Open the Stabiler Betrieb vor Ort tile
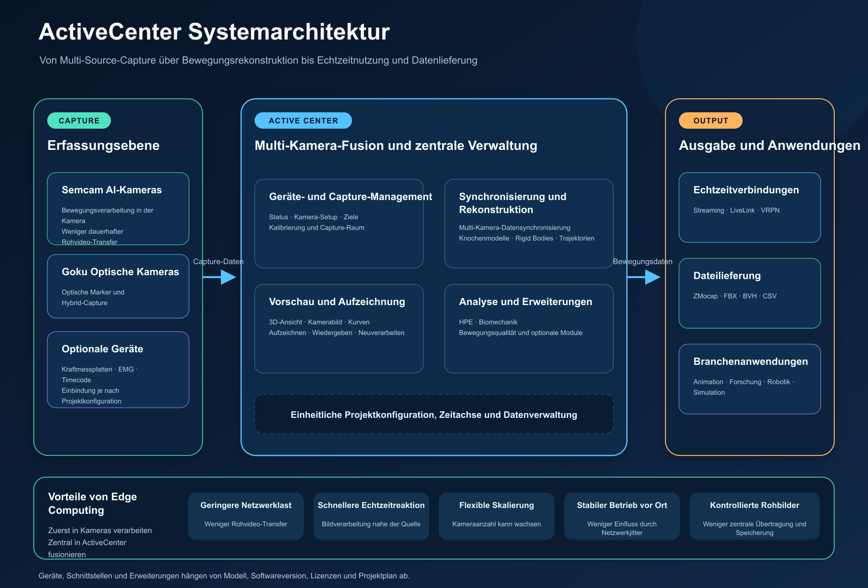868x588 pixels. pos(622,516)
